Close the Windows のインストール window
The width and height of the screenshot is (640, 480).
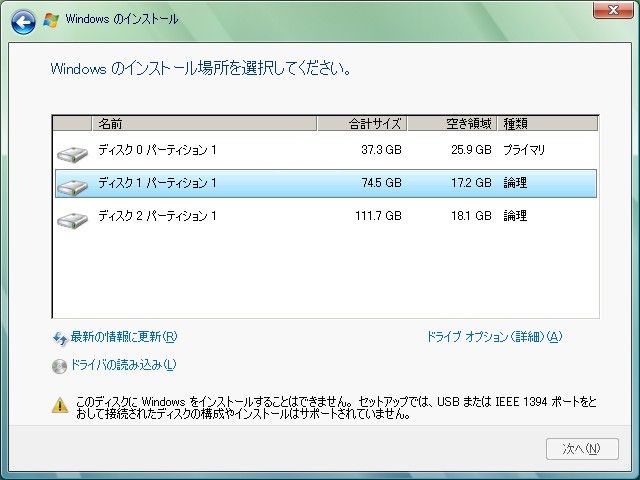click(607, 10)
